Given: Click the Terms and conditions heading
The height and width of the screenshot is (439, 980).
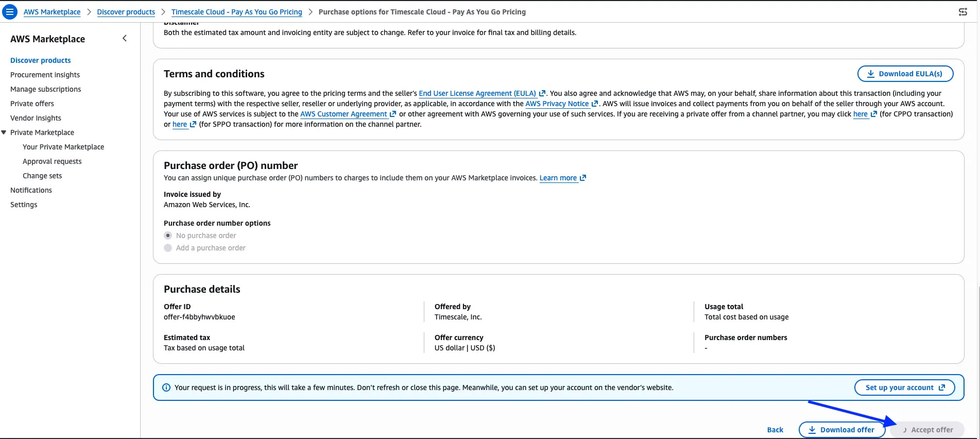Looking at the screenshot, I should tap(214, 74).
